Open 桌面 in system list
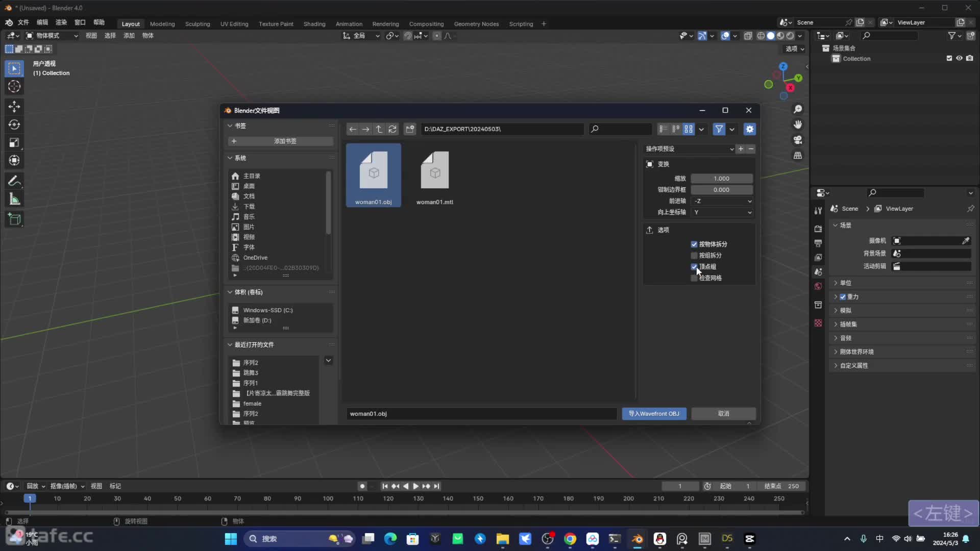This screenshot has width=980, height=551. coord(249,186)
